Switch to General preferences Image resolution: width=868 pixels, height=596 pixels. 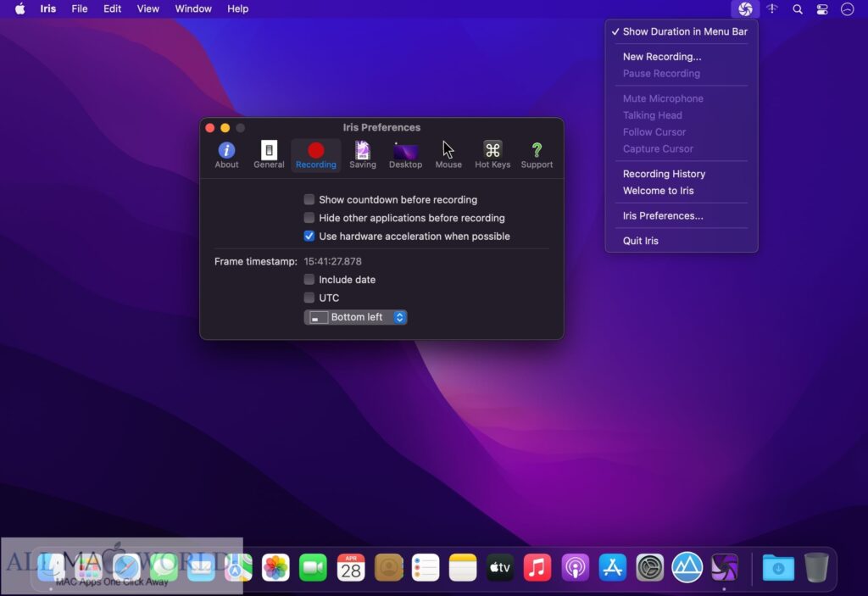pyautogui.click(x=269, y=154)
